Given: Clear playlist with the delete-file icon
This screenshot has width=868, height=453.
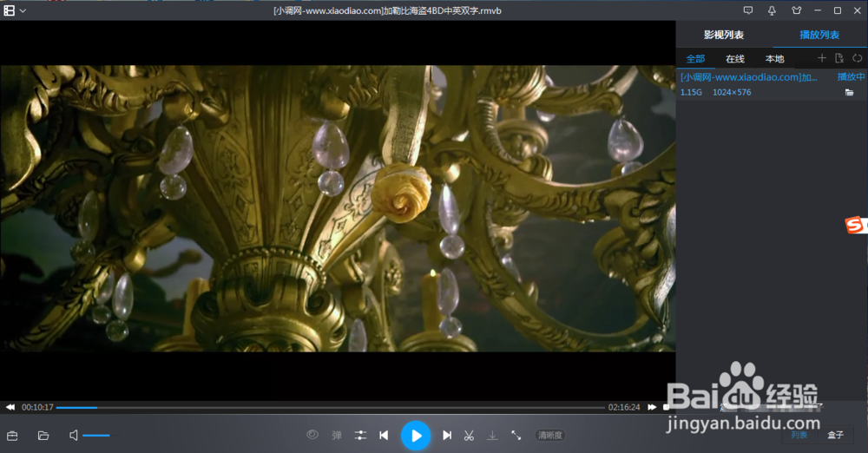Looking at the screenshot, I should pyautogui.click(x=839, y=58).
